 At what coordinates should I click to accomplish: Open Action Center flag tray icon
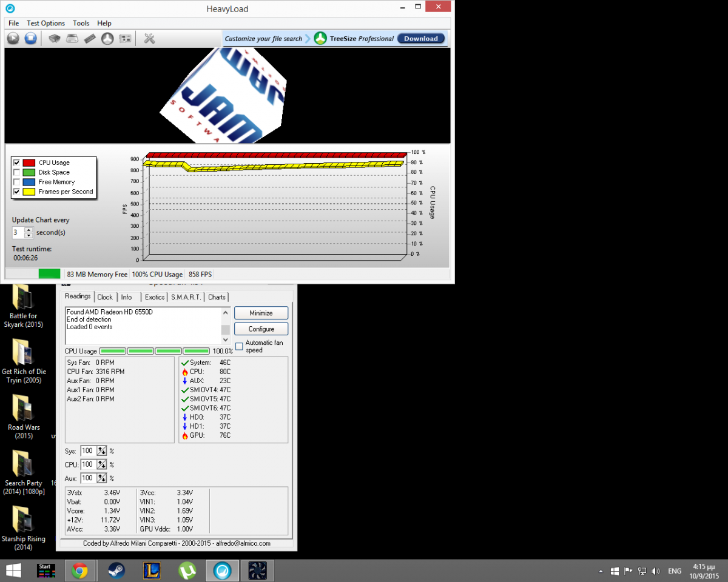(628, 571)
